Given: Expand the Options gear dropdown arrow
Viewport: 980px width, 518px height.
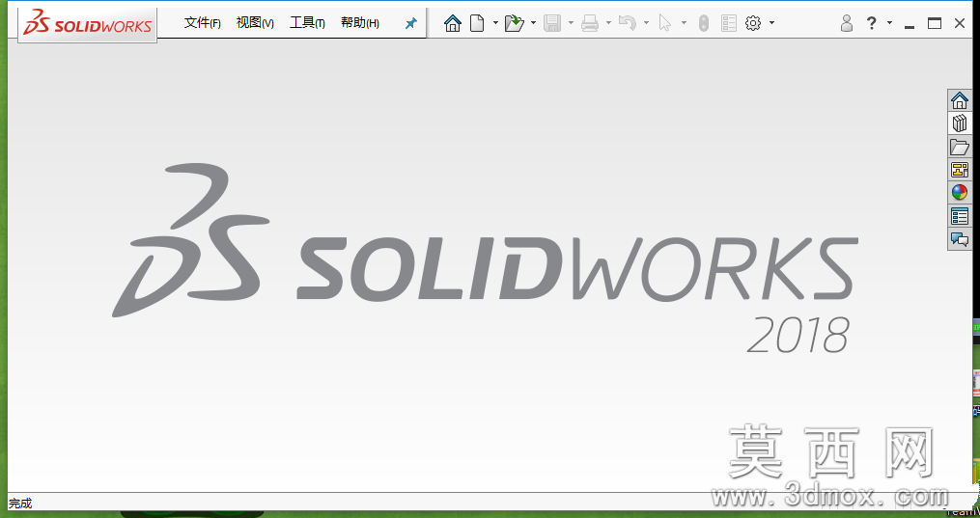Looking at the screenshot, I should coord(771,23).
